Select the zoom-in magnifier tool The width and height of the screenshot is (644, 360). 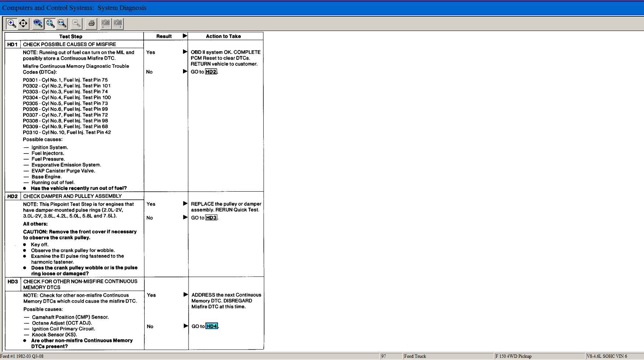(12, 24)
